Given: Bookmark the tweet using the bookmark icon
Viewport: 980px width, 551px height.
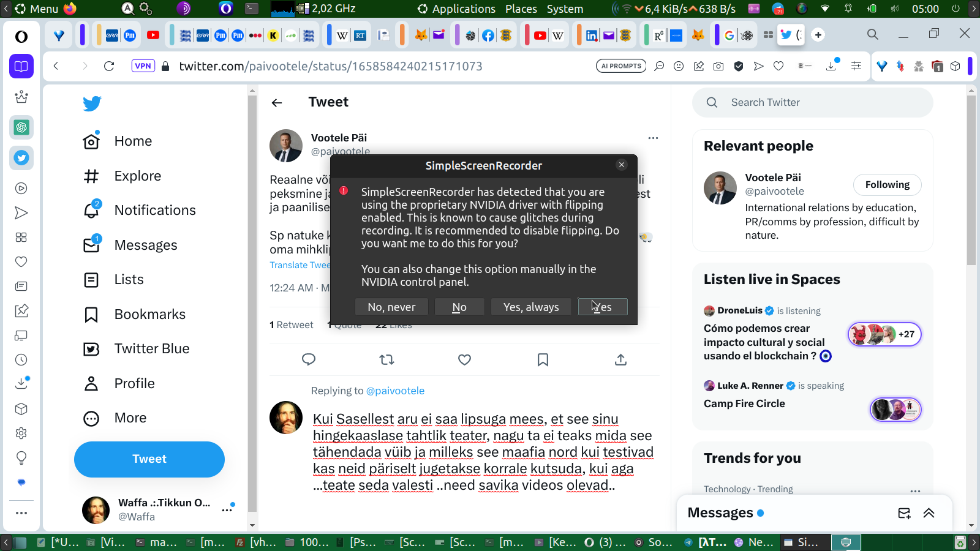Looking at the screenshot, I should coord(543,359).
